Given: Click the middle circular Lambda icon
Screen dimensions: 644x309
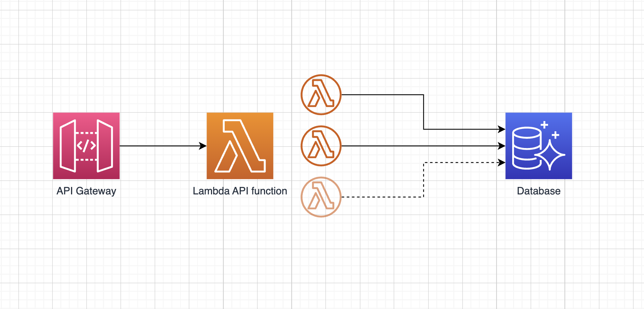Looking at the screenshot, I should tap(320, 146).
